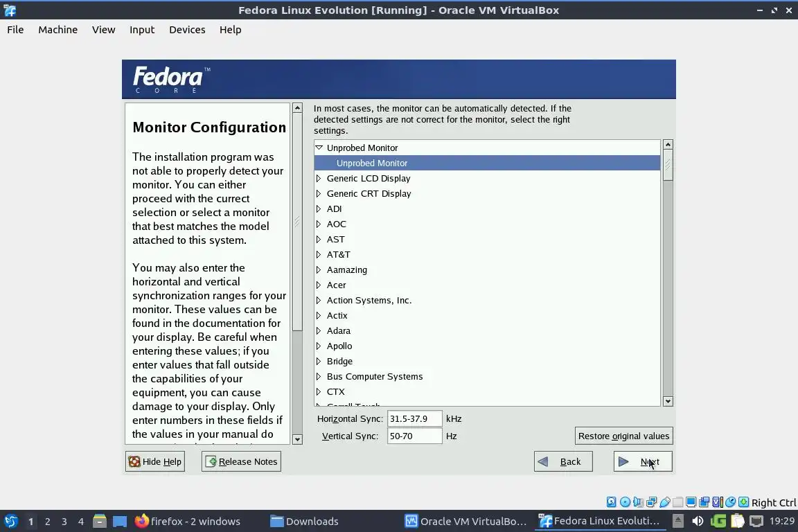Screen dimensions: 798x532
Task: Expand the AOC monitor group
Action: pyautogui.click(x=319, y=224)
